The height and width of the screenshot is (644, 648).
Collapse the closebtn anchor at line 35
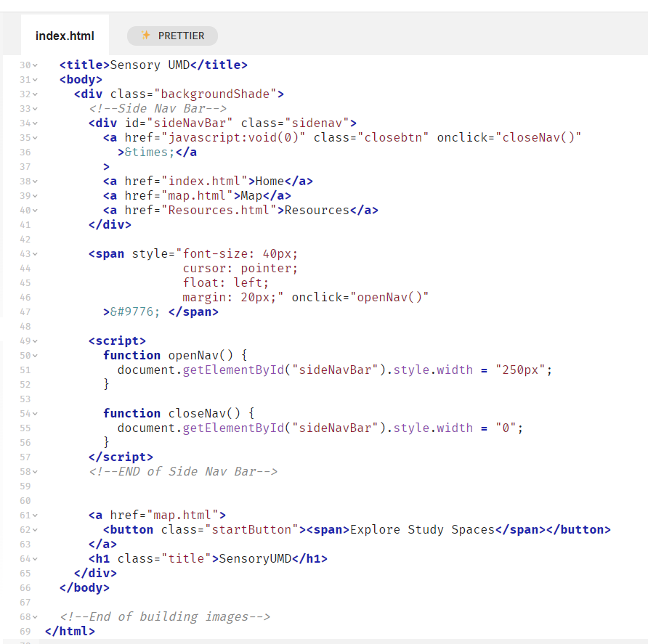pyautogui.click(x=35, y=137)
